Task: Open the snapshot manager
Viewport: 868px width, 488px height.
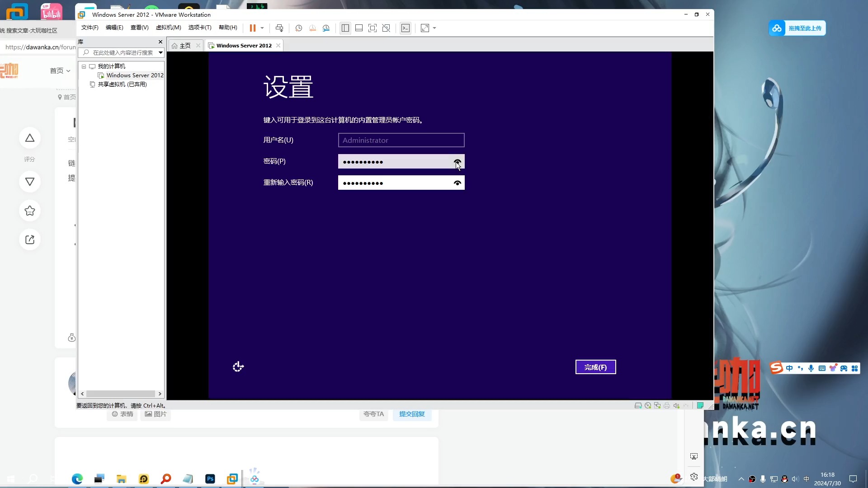Action: tap(326, 28)
